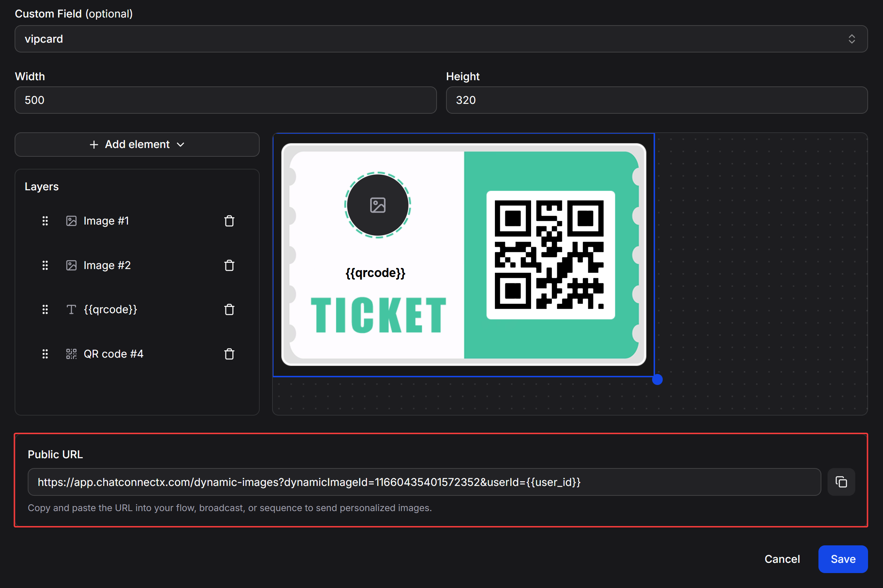Click the Width input field
Viewport: 883px width, 588px height.
[225, 100]
